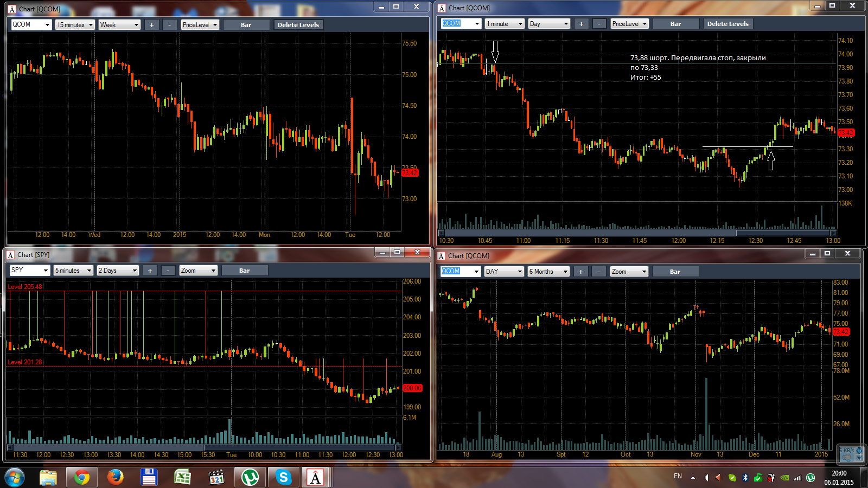This screenshot has width=868, height=488.
Task: Open the DAY timeframe dropdown
Action: tap(504, 272)
